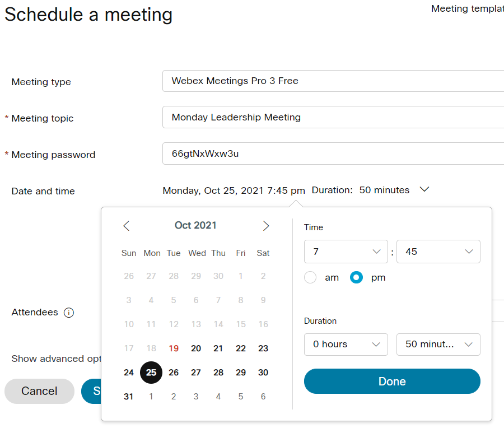The height and width of the screenshot is (428, 504).
Task: Click the info icon next to Attendees
Action: (x=68, y=313)
